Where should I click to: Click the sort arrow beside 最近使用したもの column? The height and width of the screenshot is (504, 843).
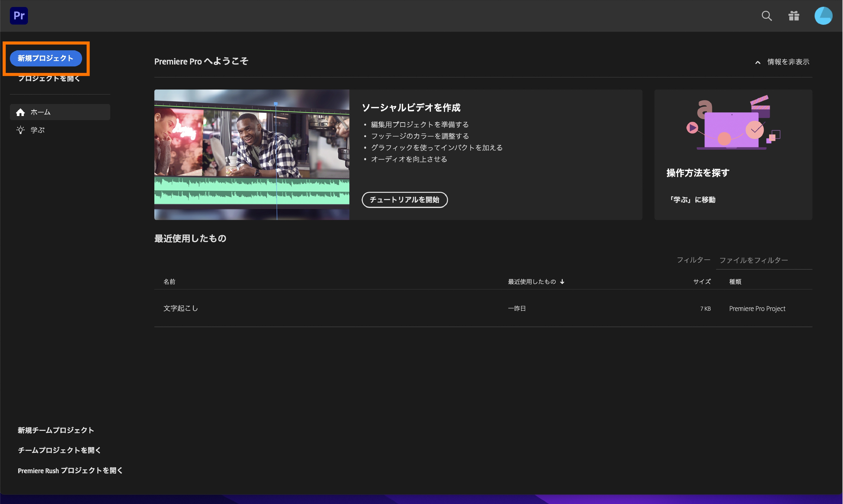[562, 282]
